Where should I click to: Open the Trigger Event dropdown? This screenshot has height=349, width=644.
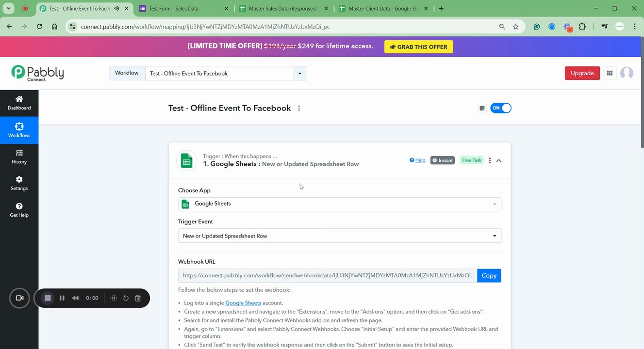(x=340, y=236)
